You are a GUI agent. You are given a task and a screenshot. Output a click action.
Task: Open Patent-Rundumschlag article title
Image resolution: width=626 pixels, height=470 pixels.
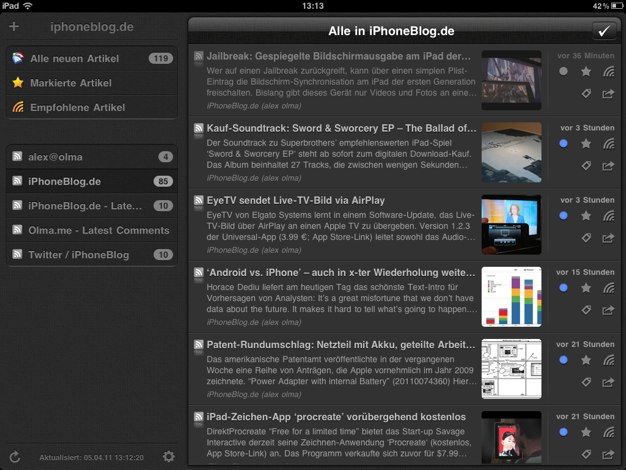point(341,345)
